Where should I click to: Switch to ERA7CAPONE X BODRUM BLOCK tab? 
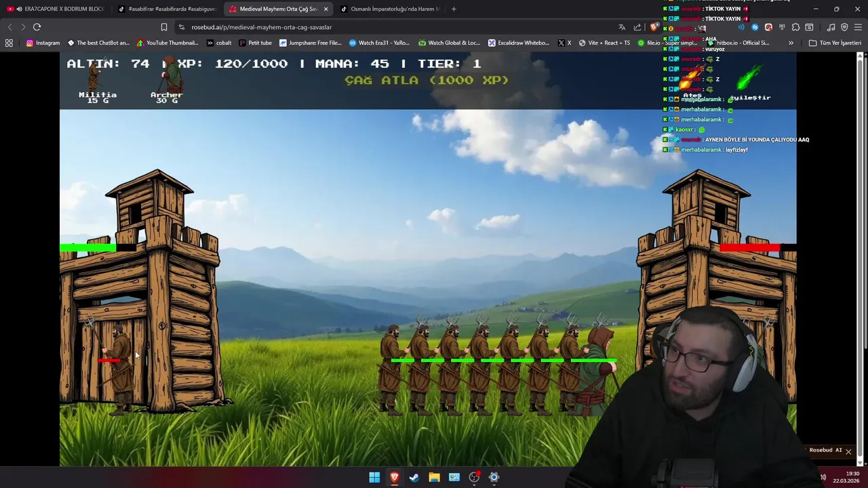click(x=56, y=9)
